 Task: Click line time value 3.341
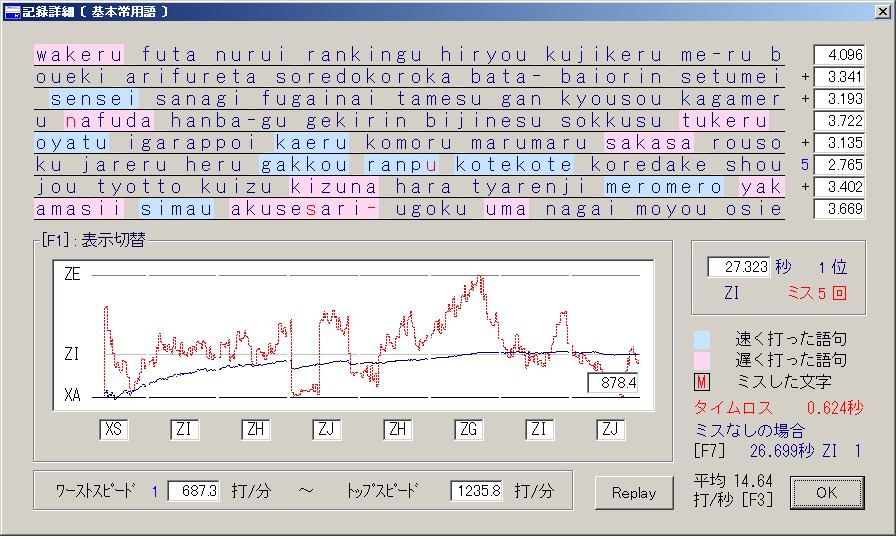pyautogui.click(x=839, y=77)
